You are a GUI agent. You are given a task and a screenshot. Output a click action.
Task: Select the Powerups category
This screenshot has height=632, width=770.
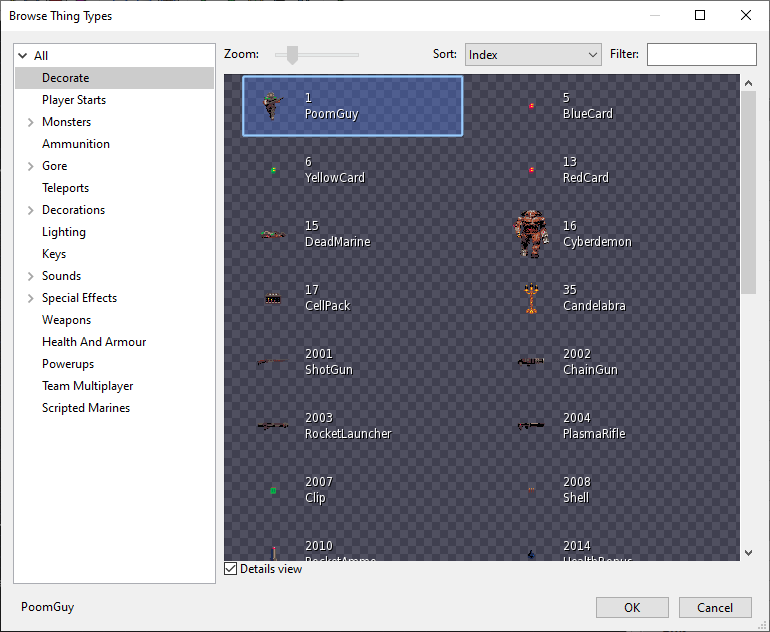68,364
